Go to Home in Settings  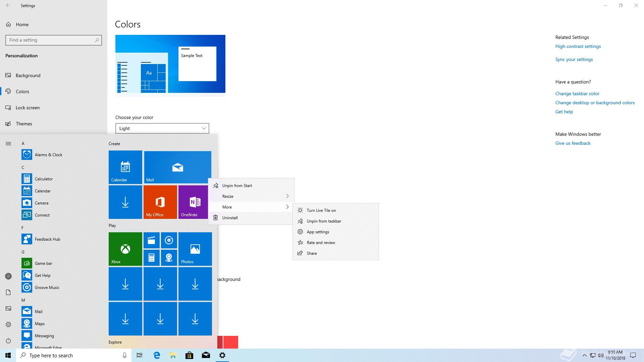(54, 24)
